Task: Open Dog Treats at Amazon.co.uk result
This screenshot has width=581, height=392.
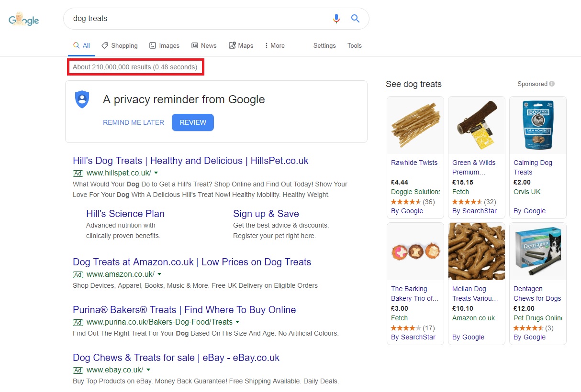Action: 192,262
